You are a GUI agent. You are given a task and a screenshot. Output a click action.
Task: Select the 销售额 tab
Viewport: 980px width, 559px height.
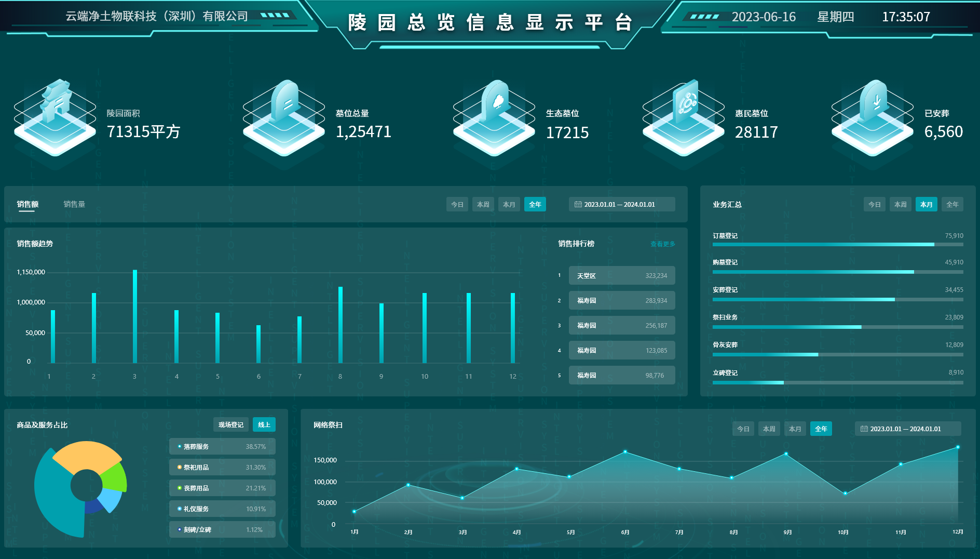coord(28,204)
